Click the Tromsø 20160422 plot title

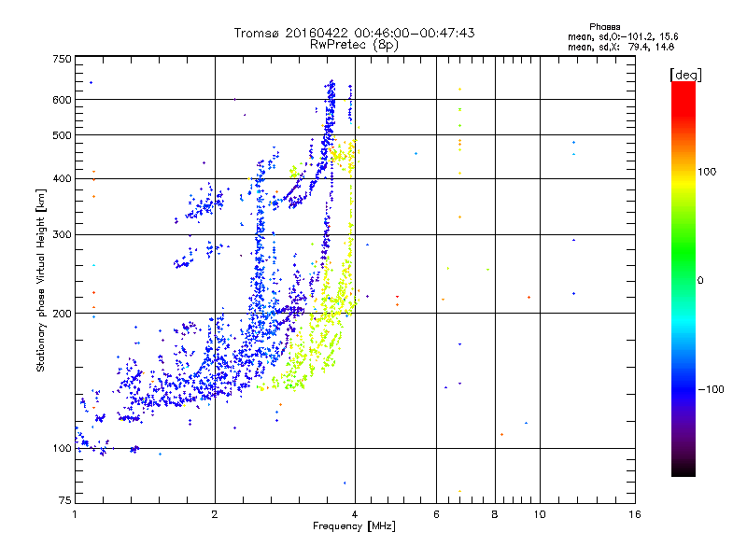[x=354, y=33]
